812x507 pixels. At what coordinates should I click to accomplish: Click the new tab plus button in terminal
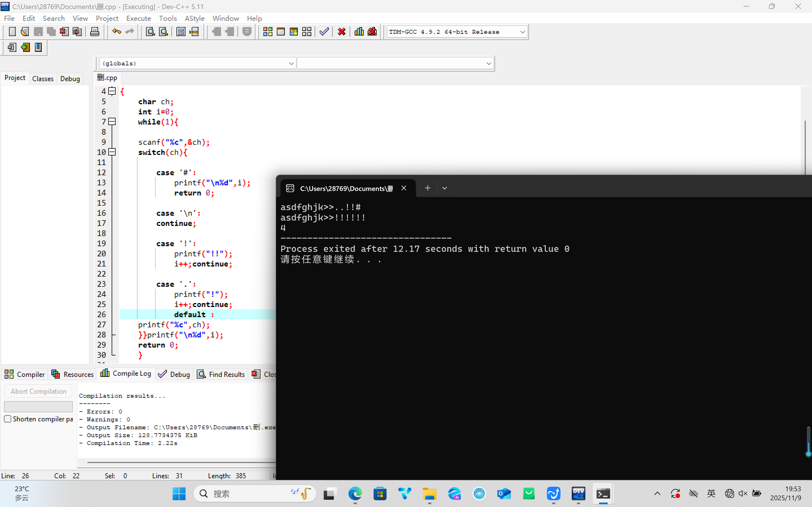[427, 188]
